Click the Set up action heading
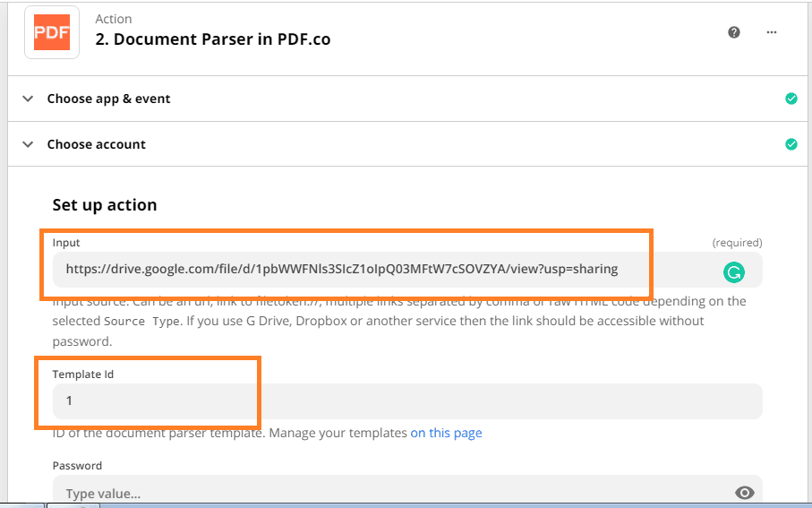 105,205
